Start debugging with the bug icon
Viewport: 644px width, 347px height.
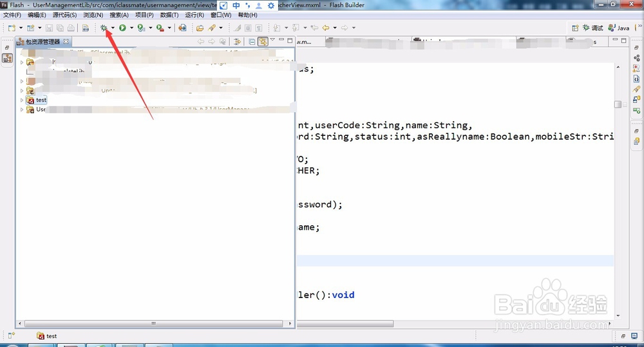pos(104,28)
